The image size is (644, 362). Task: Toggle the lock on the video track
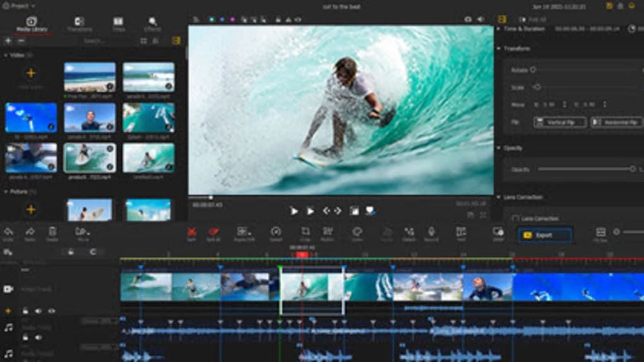pyautogui.click(x=25, y=311)
